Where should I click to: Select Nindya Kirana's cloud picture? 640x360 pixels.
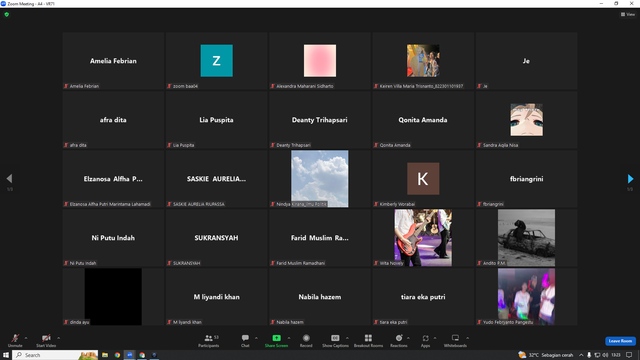[320, 179]
